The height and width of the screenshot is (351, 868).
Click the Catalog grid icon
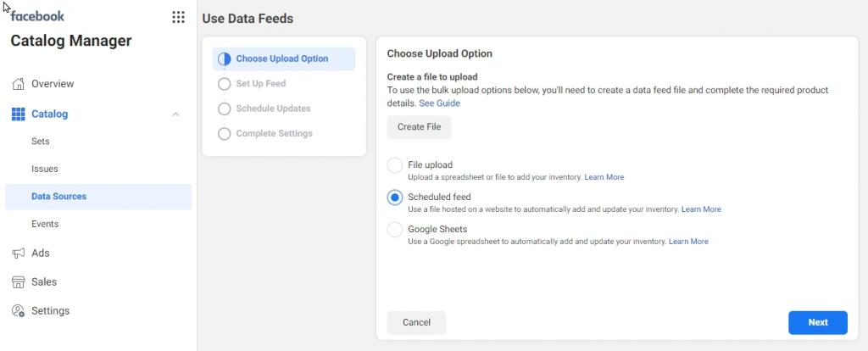point(19,114)
